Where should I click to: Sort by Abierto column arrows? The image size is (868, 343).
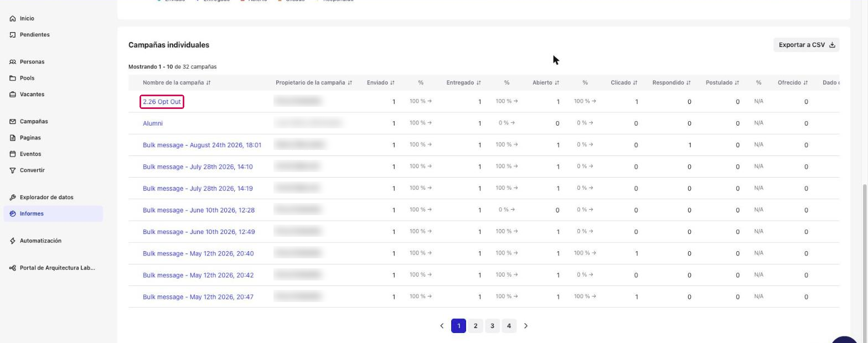[557, 83]
